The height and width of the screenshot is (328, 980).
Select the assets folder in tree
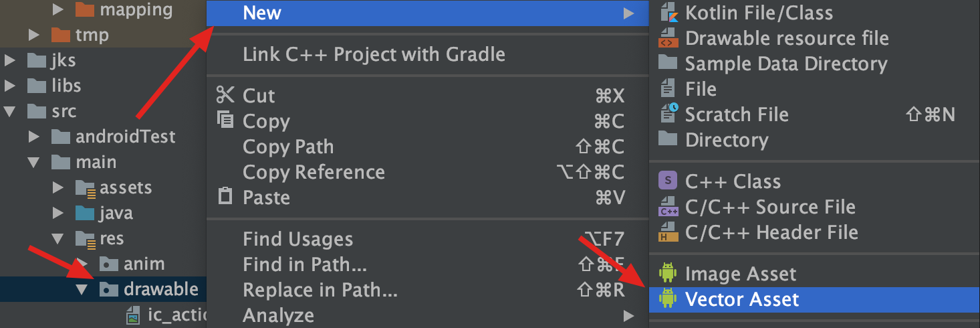click(x=126, y=187)
